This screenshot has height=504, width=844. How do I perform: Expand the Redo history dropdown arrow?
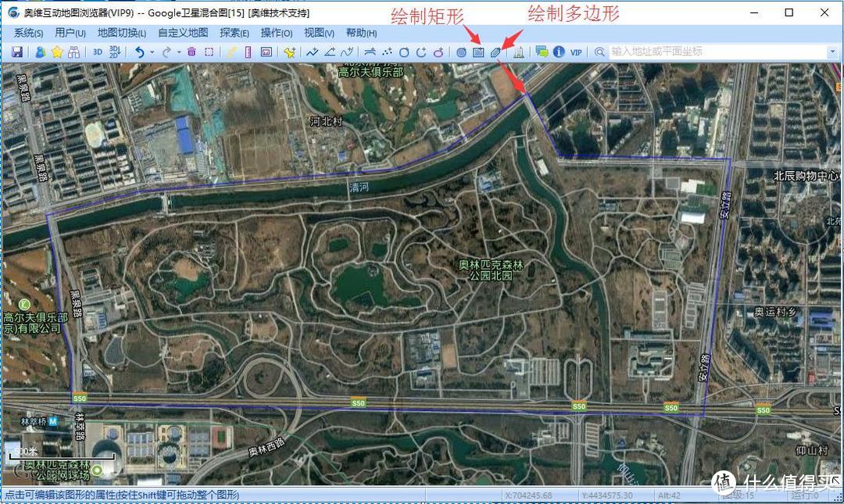tap(179, 52)
